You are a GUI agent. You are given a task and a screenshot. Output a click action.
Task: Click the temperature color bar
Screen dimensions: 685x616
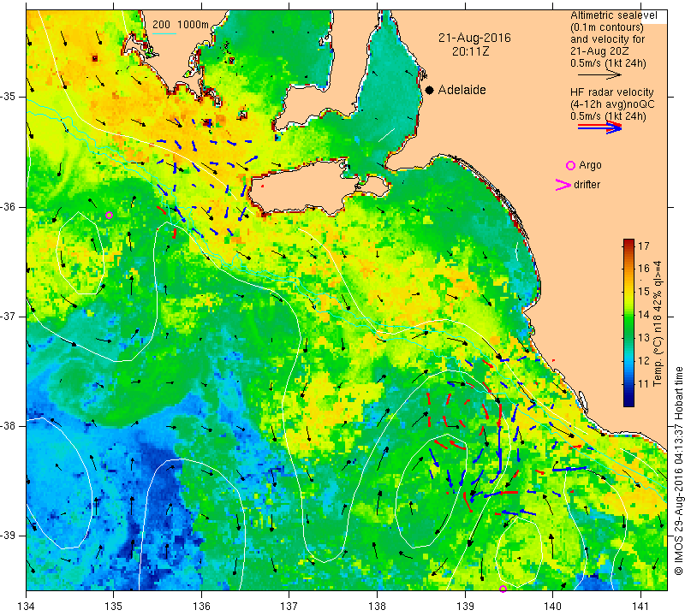628,323
